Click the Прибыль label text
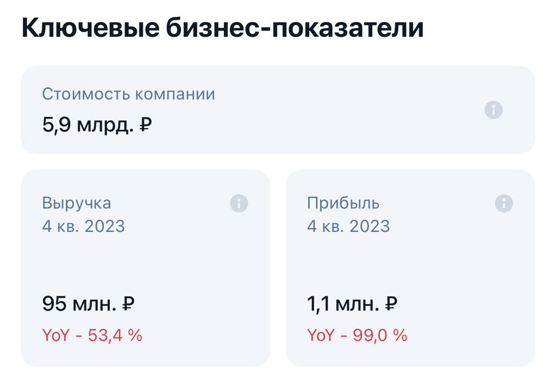Viewport: 556px width, 392px height. tap(343, 203)
